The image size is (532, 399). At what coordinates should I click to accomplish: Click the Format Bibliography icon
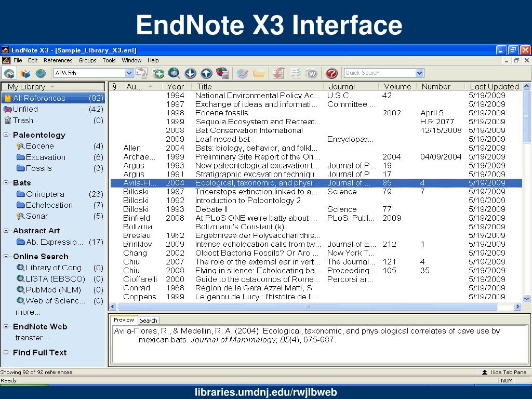coord(295,73)
